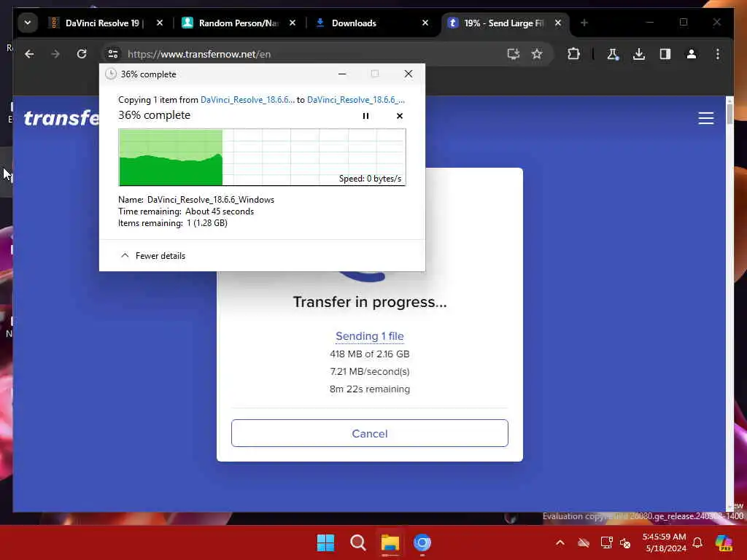747x560 pixels.
Task: Click the transfernow logo
Action: pyautogui.click(x=61, y=118)
